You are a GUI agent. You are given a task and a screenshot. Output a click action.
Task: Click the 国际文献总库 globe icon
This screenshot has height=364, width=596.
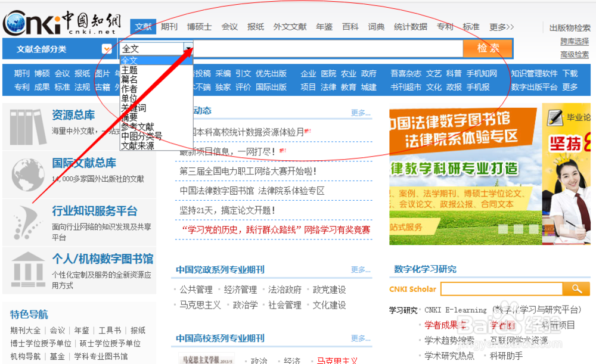tap(28, 175)
